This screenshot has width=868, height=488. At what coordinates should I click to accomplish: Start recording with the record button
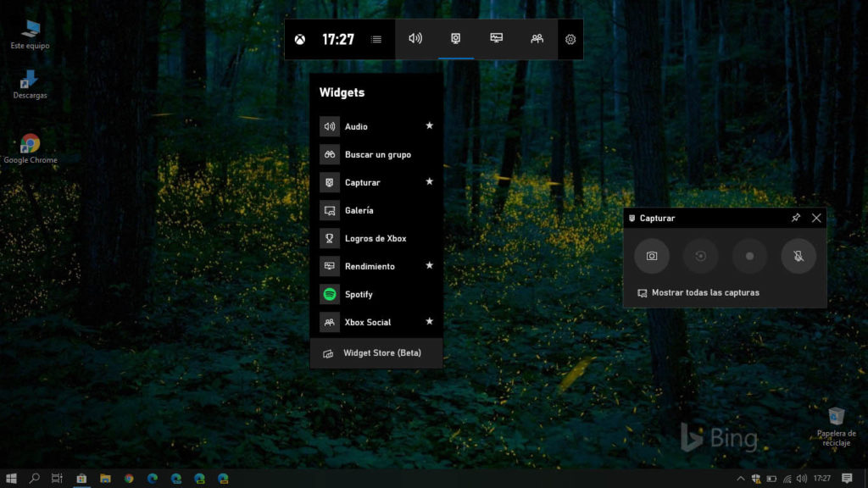click(749, 256)
